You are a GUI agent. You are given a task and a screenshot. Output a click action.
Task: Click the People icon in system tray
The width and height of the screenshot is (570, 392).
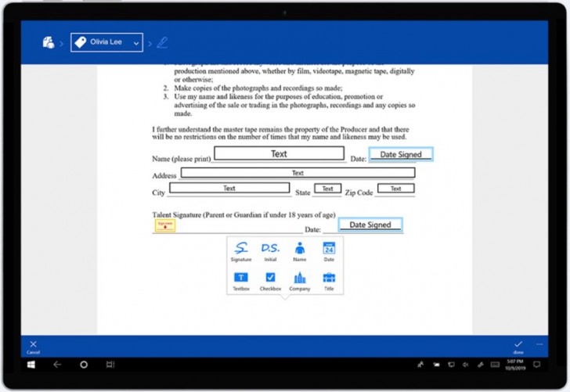(421, 365)
